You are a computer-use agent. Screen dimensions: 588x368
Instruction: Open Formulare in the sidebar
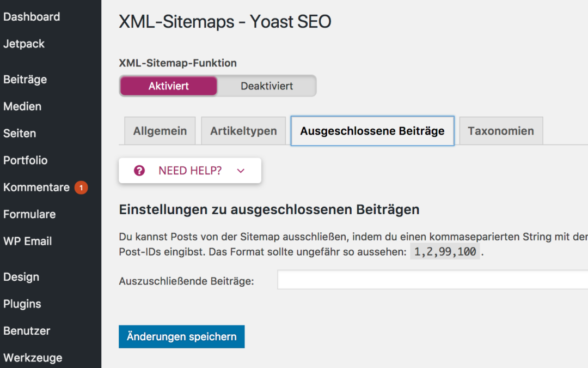(x=29, y=214)
